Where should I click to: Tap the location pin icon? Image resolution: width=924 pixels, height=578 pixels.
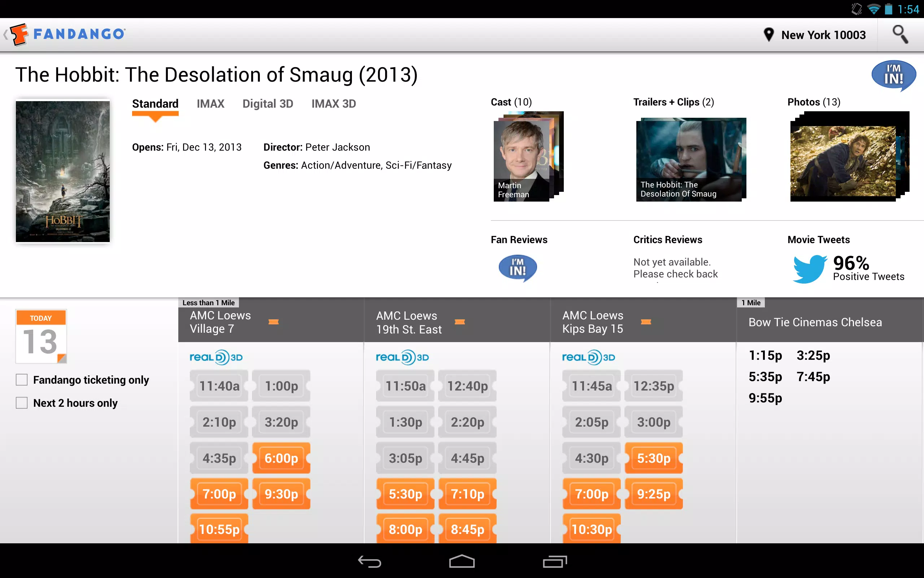point(768,35)
